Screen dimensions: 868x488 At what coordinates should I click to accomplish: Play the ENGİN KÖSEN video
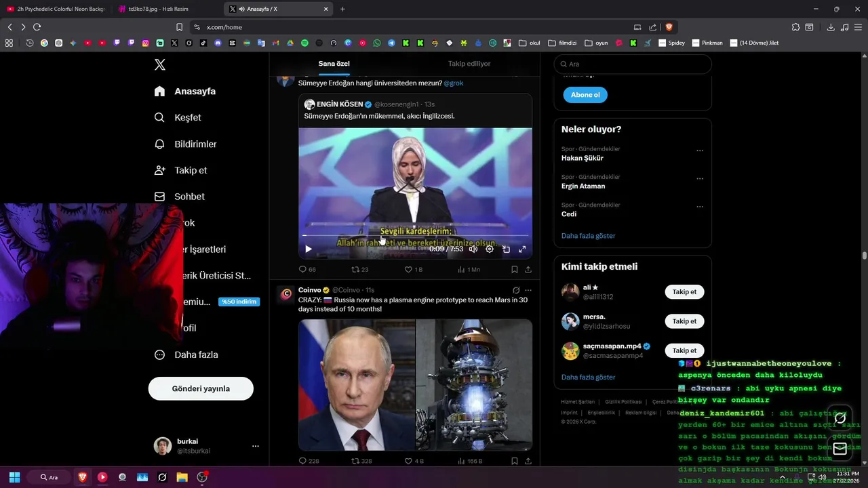309,249
